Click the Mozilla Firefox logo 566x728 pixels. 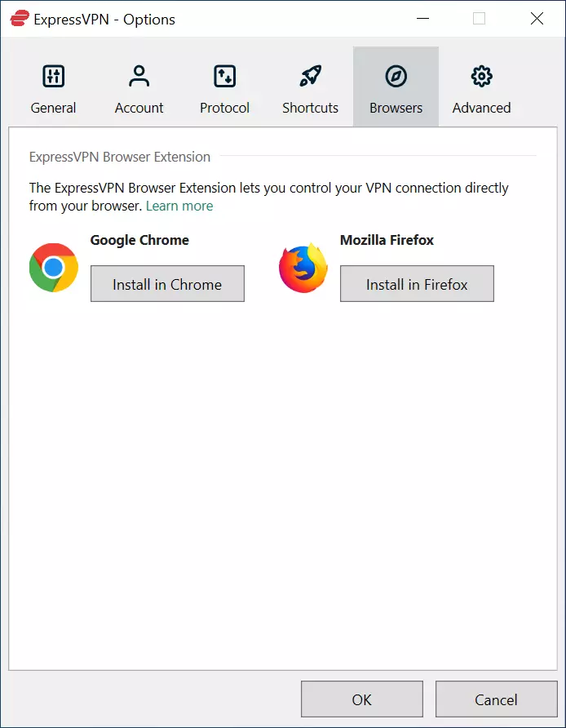point(303,268)
